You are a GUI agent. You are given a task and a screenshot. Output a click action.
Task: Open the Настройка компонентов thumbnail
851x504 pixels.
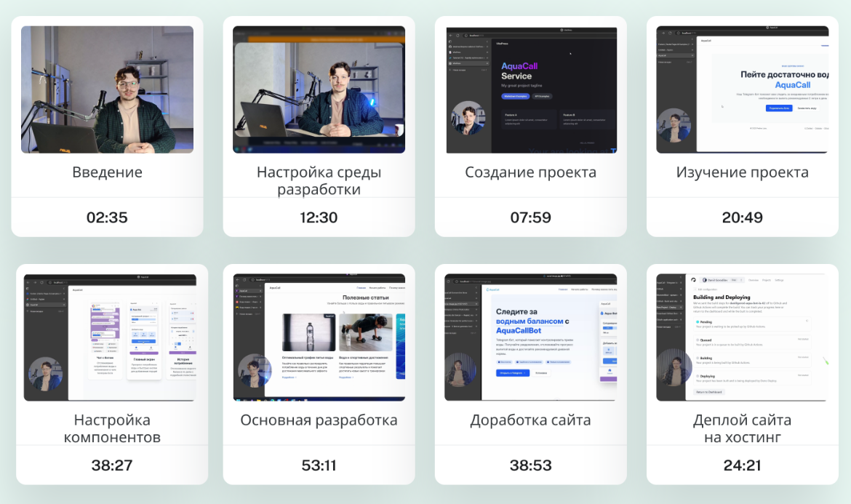pos(110,337)
